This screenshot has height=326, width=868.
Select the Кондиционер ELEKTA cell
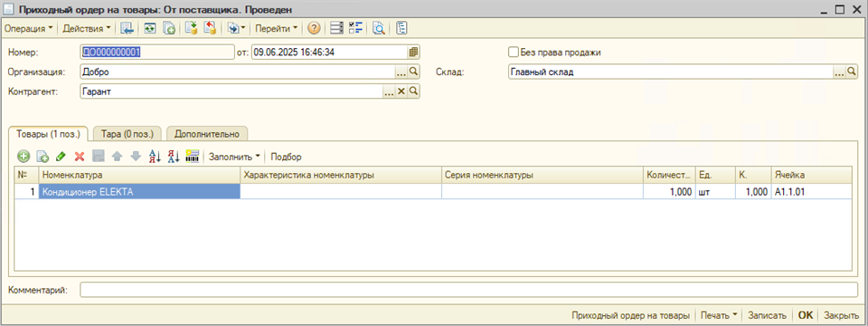click(x=139, y=191)
